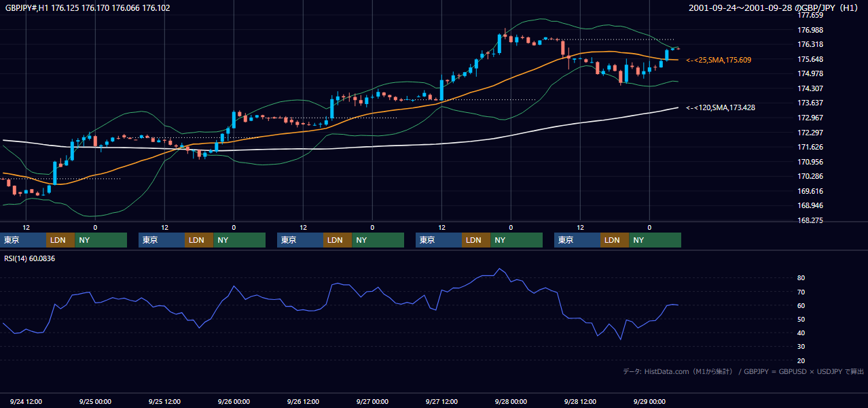Click price axis value 170.956
The height and width of the screenshot is (408, 868).
click(810, 162)
